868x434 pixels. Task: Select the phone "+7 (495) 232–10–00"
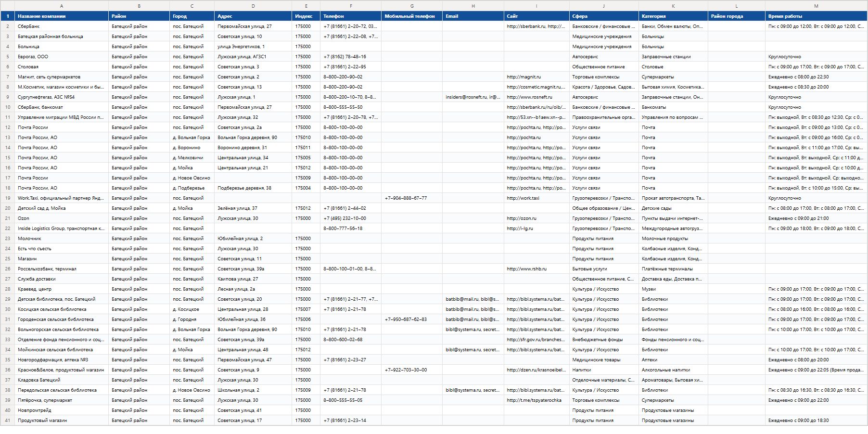point(351,218)
